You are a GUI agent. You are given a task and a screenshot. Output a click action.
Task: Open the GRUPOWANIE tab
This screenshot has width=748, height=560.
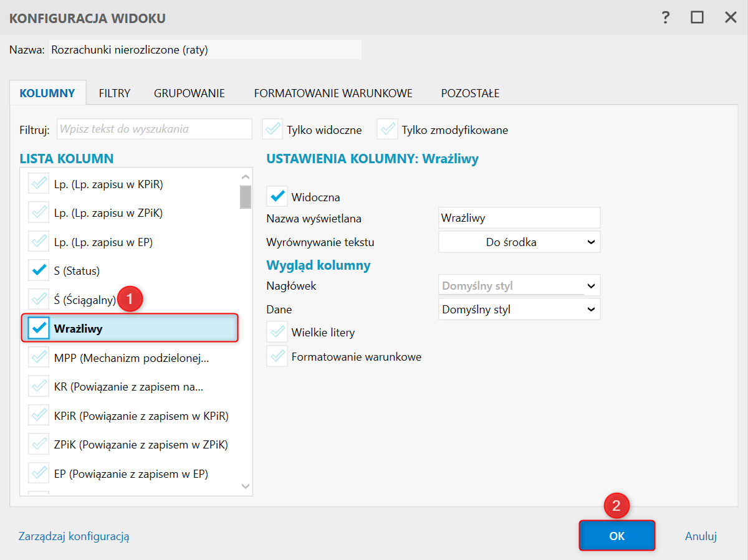pyautogui.click(x=189, y=93)
